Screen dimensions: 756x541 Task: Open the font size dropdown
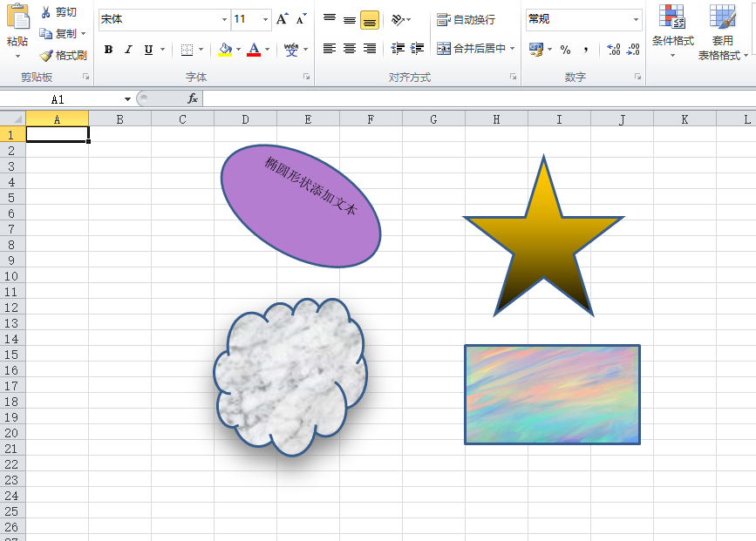265,19
